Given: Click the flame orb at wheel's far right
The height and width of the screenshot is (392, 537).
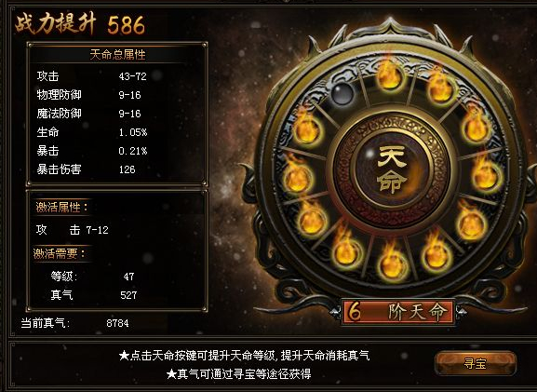Looking at the screenshot, I should coord(485,173).
